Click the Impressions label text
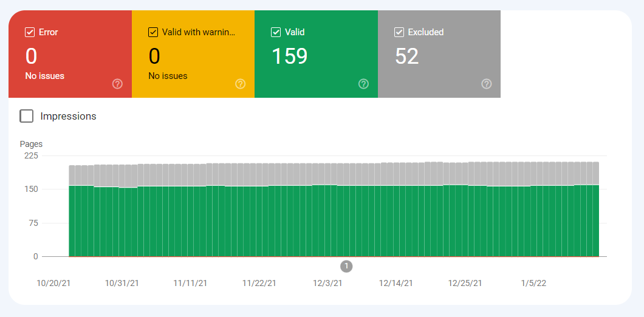The height and width of the screenshot is (317, 644). pos(68,116)
